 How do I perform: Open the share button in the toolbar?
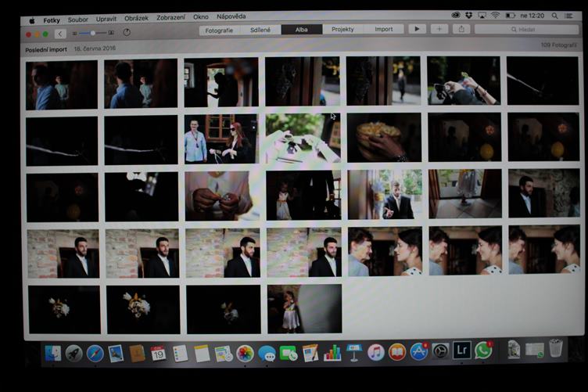tap(461, 29)
